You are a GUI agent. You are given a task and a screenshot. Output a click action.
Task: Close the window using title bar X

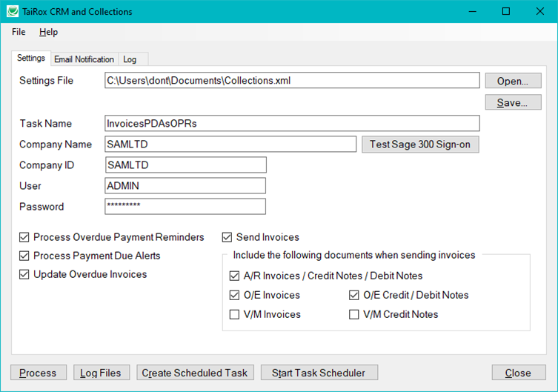540,11
